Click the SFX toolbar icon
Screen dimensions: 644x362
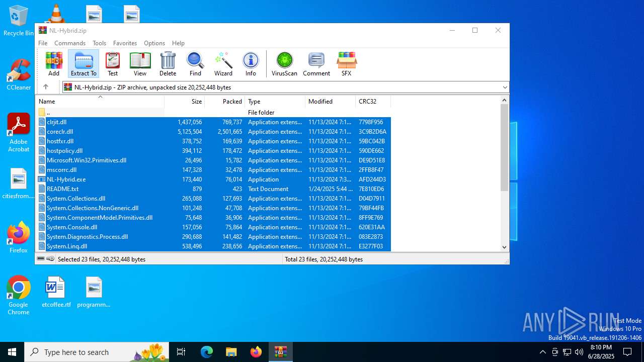346,64
